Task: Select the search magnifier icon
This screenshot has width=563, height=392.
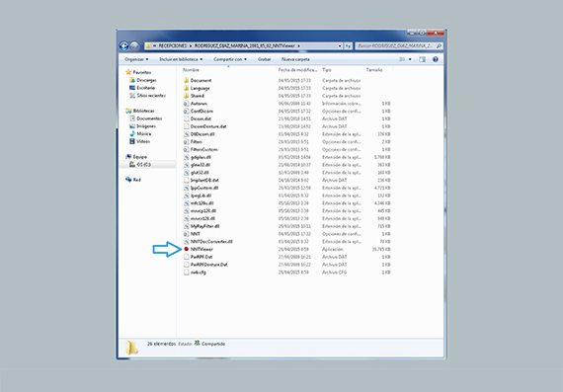Action: tap(439, 46)
